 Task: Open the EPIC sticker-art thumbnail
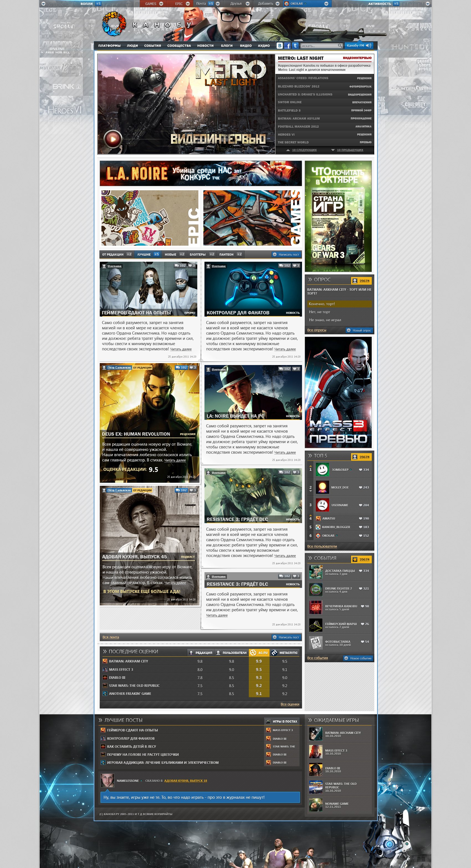point(150,218)
